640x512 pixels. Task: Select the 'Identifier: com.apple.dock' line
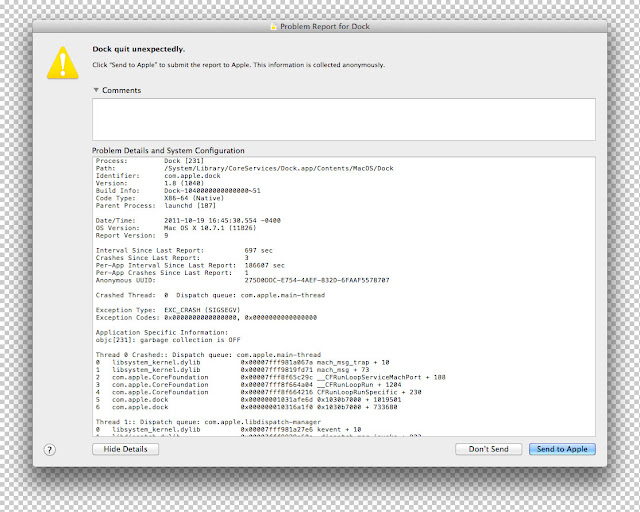[x=158, y=176]
